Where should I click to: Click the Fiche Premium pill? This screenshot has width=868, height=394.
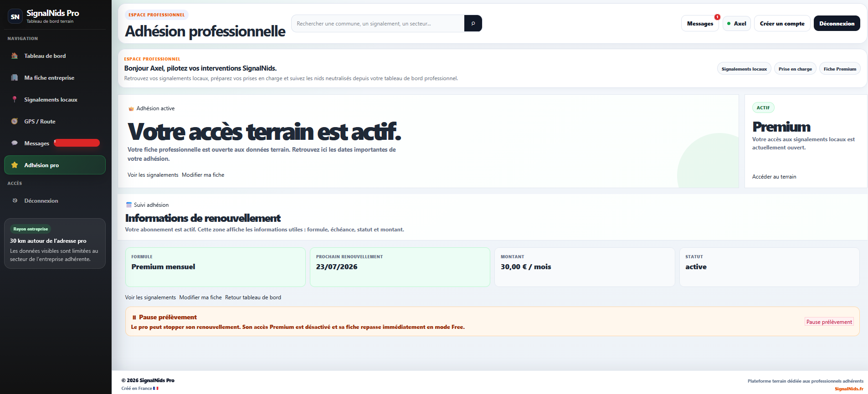point(840,69)
